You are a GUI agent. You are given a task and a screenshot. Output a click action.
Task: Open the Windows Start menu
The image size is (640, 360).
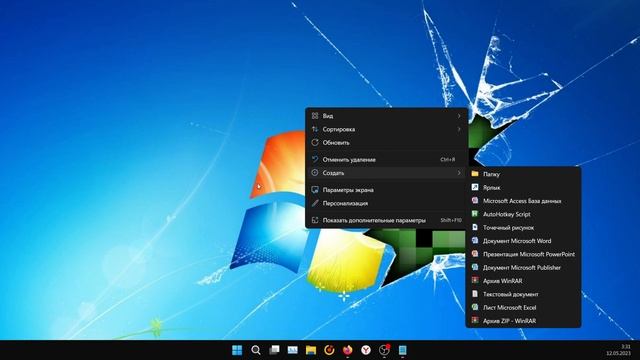pos(237,350)
